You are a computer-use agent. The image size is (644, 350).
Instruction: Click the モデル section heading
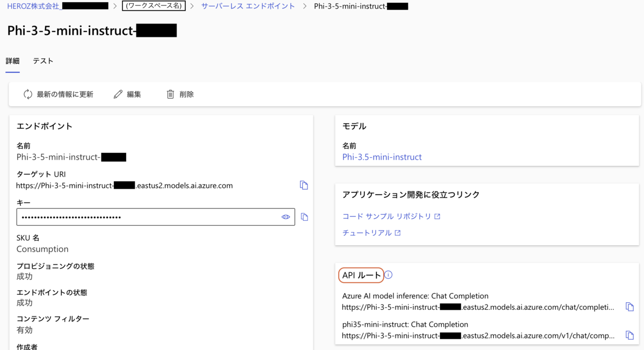point(354,126)
